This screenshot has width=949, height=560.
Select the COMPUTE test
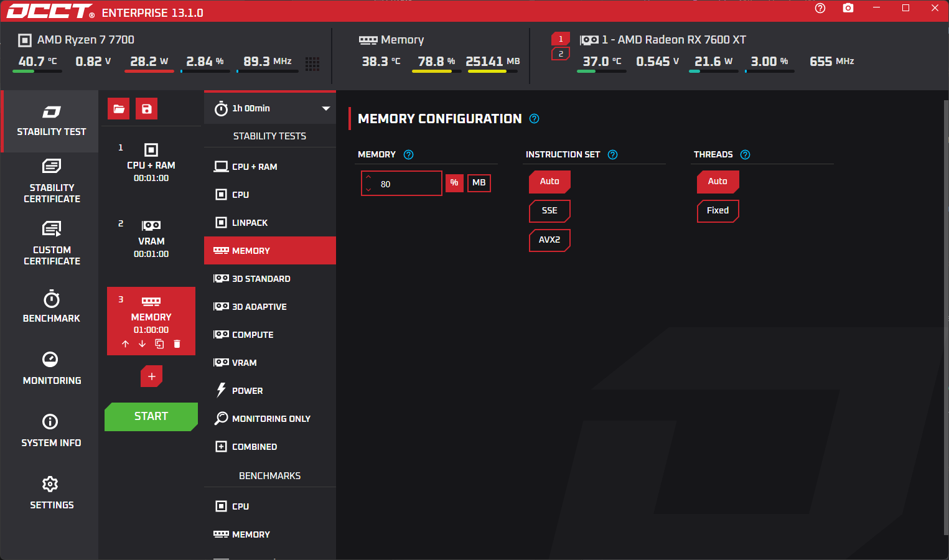(270, 335)
